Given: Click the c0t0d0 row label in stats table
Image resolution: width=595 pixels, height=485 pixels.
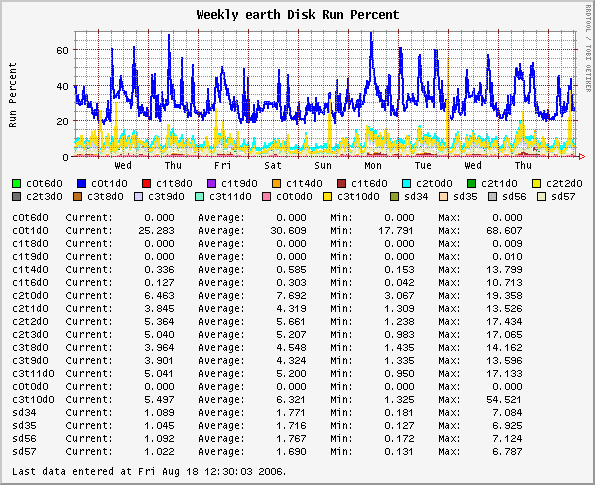Looking at the screenshot, I should point(30,387).
